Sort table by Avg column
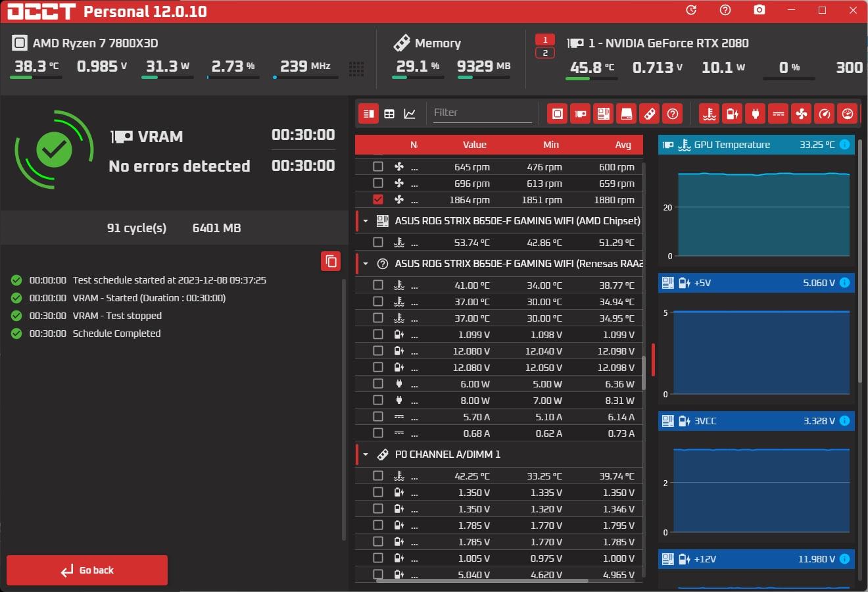This screenshot has width=868, height=592. click(623, 145)
